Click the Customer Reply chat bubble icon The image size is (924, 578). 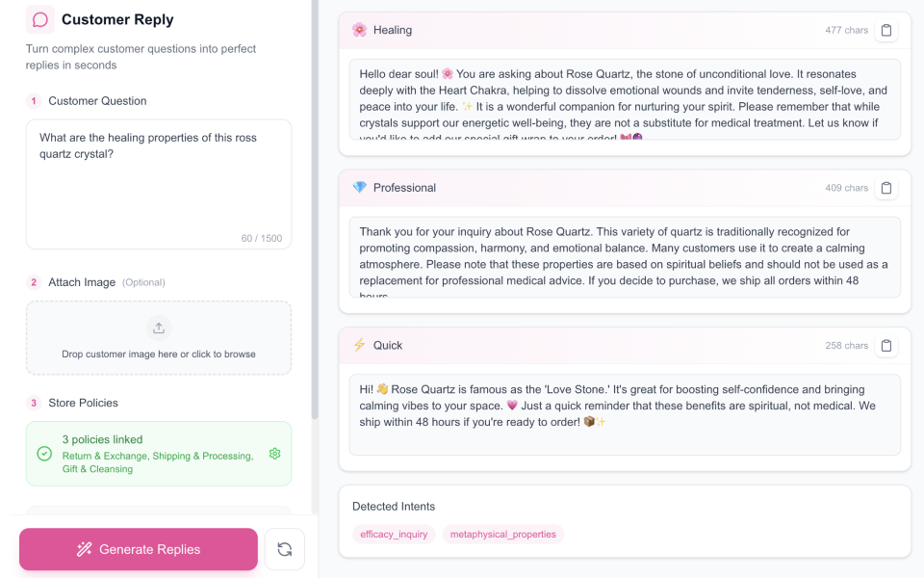[x=40, y=19]
